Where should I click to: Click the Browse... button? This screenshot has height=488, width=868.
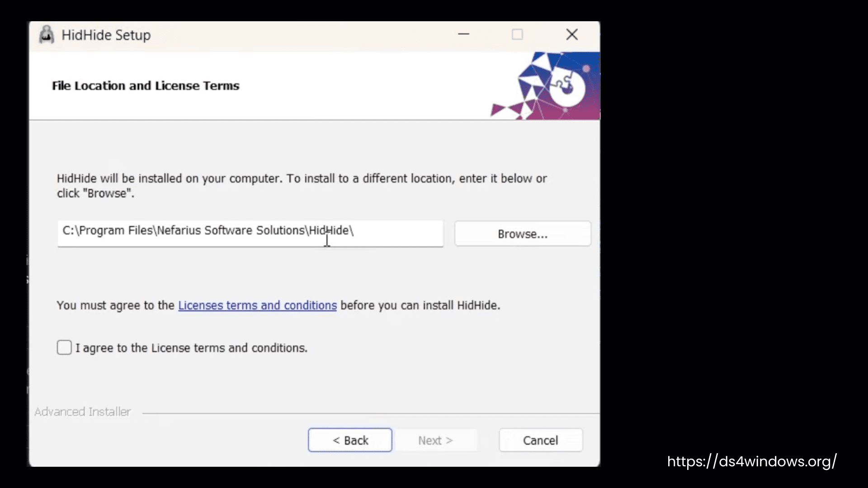click(523, 234)
